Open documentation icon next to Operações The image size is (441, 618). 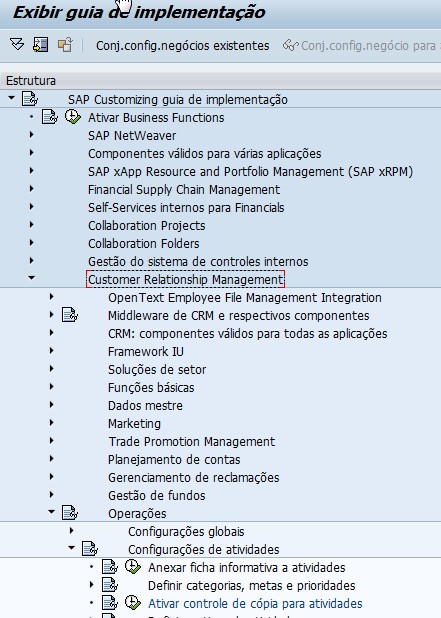coord(70,513)
